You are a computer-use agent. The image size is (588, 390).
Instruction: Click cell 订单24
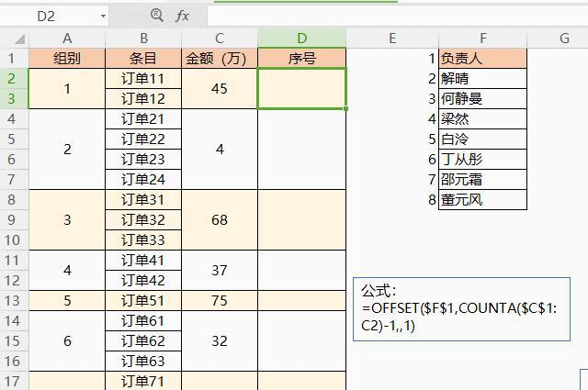point(143,180)
